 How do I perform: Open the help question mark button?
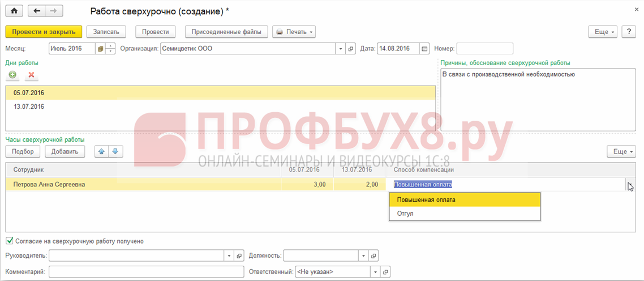[x=628, y=32]
